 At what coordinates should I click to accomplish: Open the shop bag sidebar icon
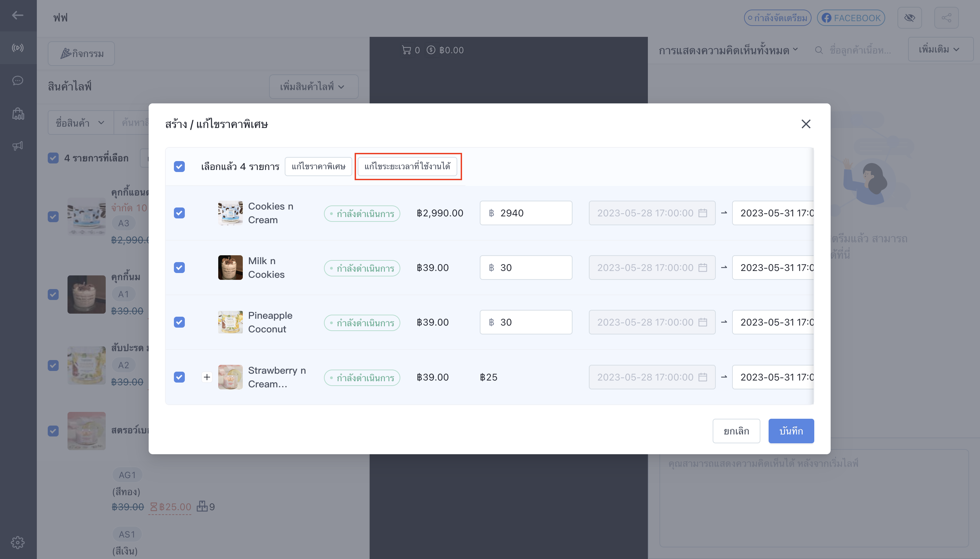(x=18, y=114)
